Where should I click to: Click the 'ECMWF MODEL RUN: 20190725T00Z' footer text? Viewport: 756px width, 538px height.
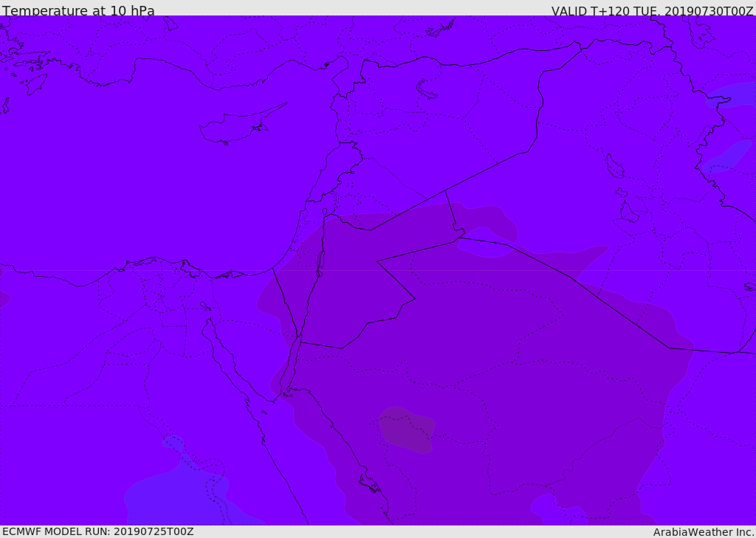click(x=98, y=531)
